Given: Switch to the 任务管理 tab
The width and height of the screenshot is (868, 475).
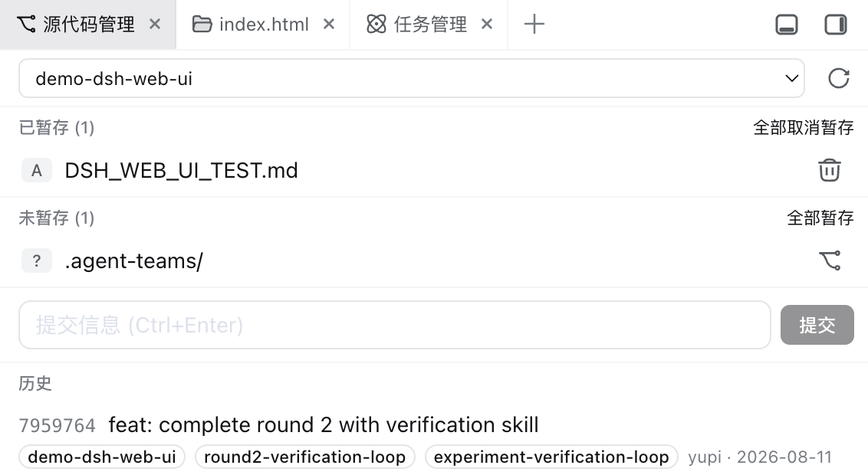Looking at the screenshot, I should 429,25.
